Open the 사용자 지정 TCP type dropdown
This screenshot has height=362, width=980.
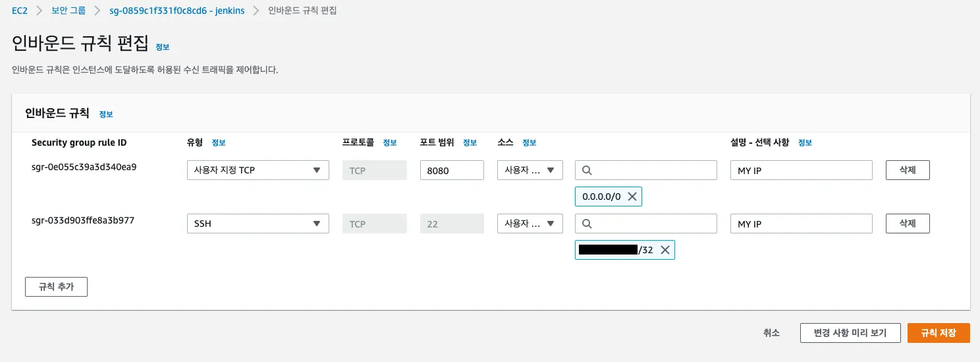[x=258, y=170]
